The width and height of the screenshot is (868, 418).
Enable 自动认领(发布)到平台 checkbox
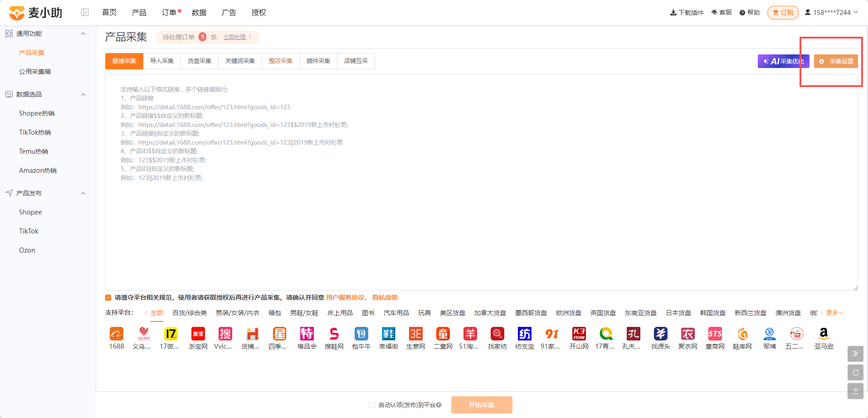(372, 405)
